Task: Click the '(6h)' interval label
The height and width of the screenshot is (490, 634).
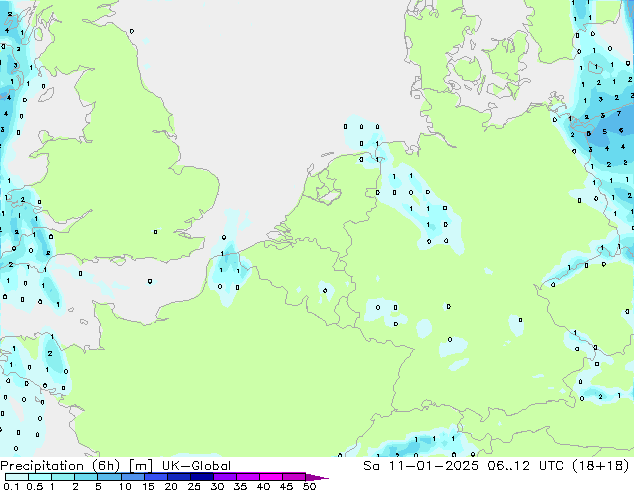Action: click(x=106, y=466)
